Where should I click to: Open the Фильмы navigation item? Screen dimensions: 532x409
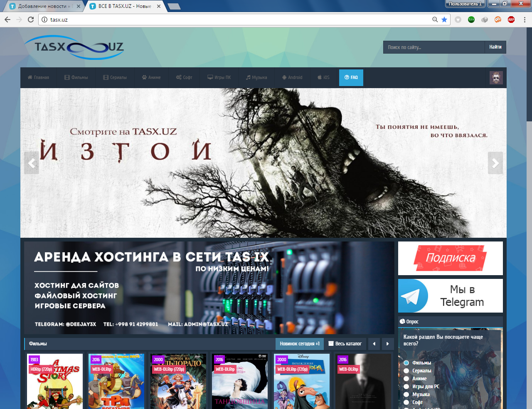(x=76, y=78)
